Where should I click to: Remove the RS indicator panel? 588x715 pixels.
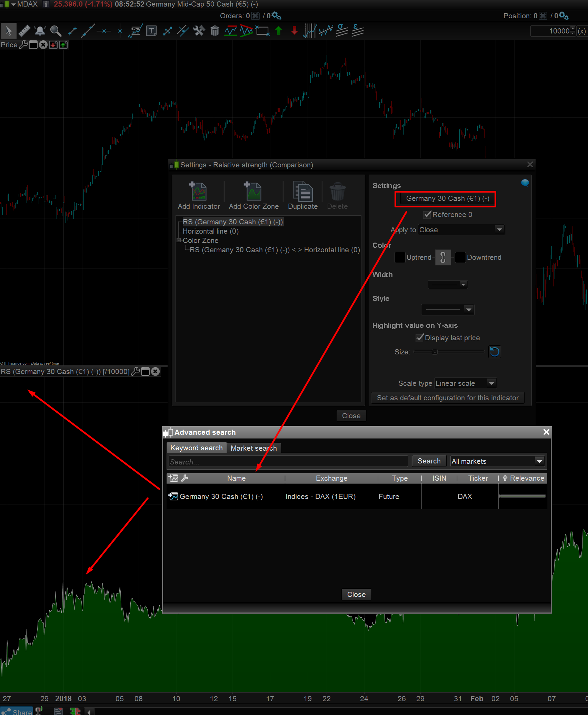(x=156, y=372)
